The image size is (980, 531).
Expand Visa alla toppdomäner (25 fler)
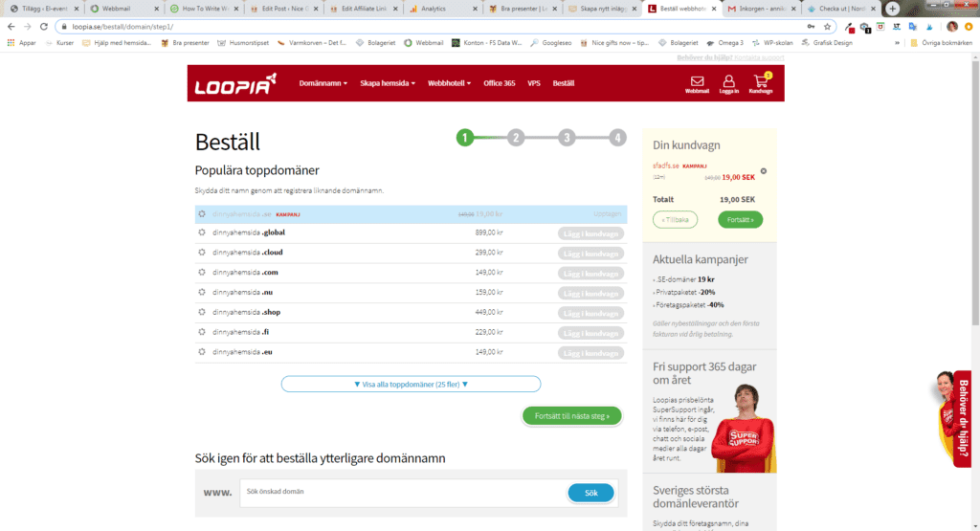411,385
